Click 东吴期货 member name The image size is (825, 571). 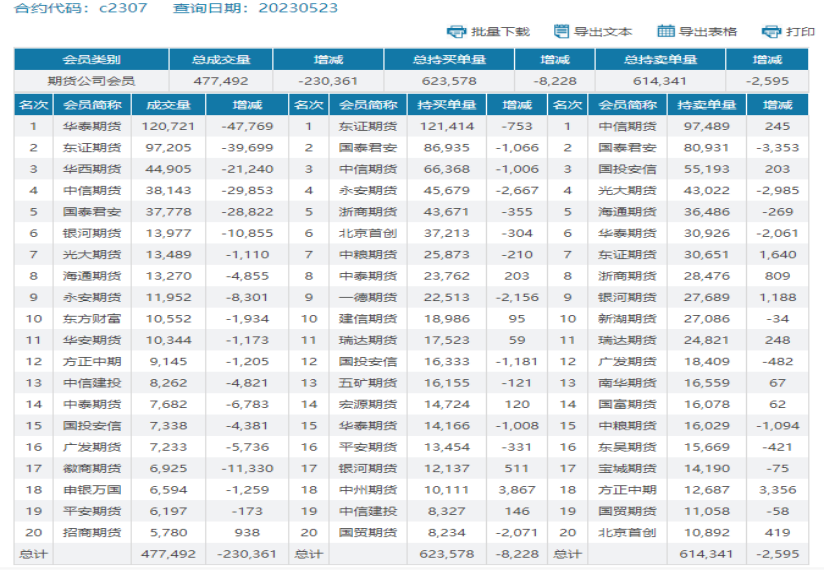click(x=627, y=447)
